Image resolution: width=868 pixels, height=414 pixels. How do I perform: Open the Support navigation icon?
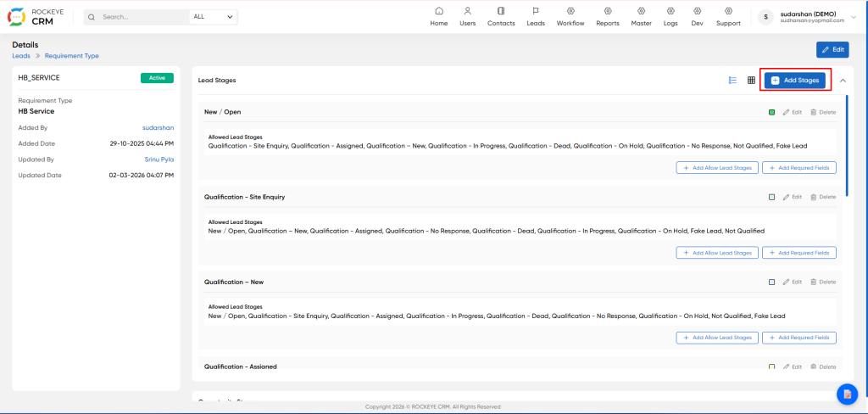tap(728, 11)
